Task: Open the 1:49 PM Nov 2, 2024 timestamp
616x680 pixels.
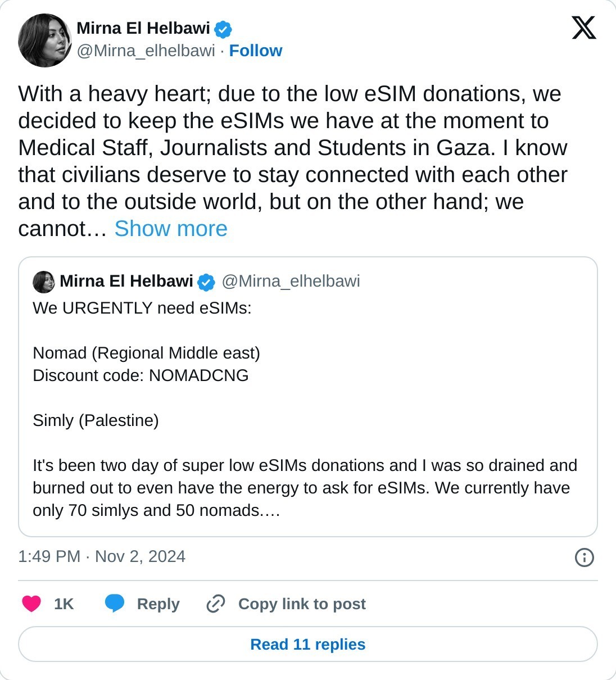Action: pyautogui.click(x=102, y=556)
